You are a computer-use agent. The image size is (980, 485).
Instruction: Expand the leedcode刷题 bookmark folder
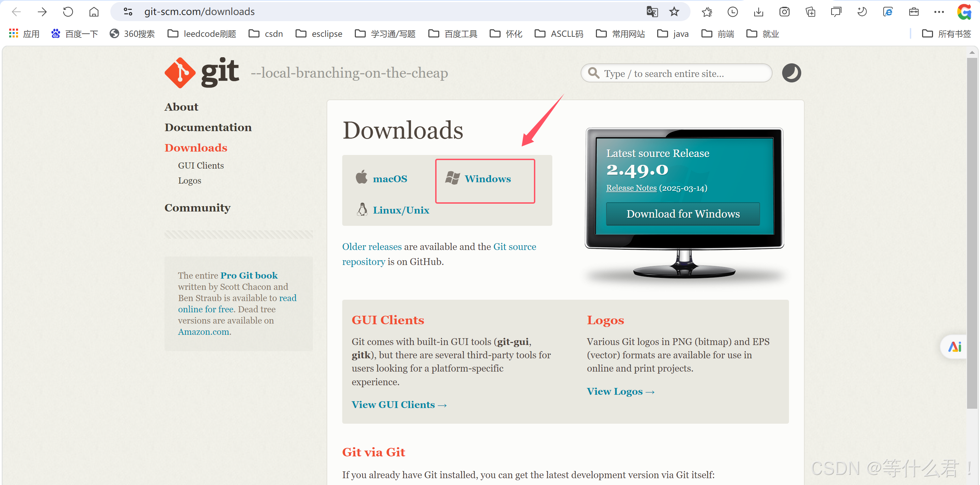(x=202, y=34)
